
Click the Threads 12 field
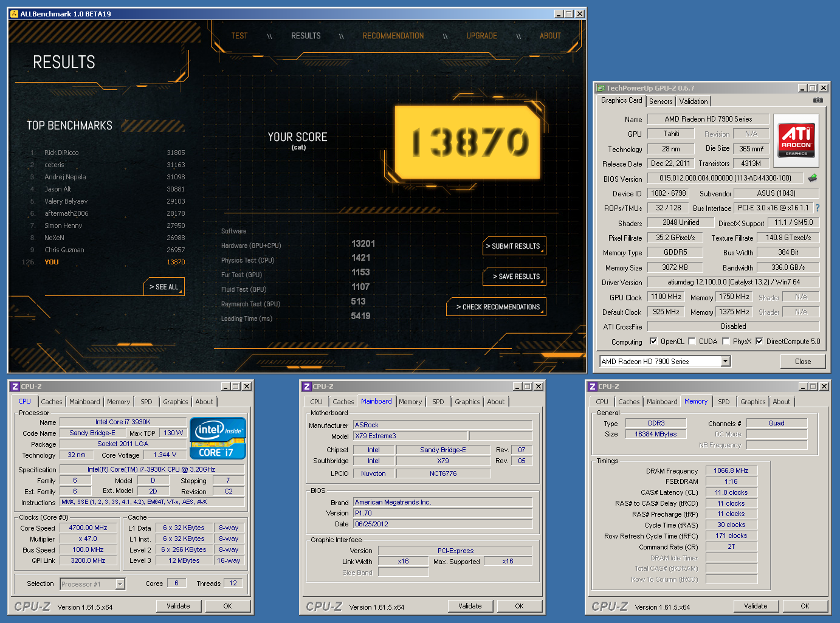(x=233, y=583)
